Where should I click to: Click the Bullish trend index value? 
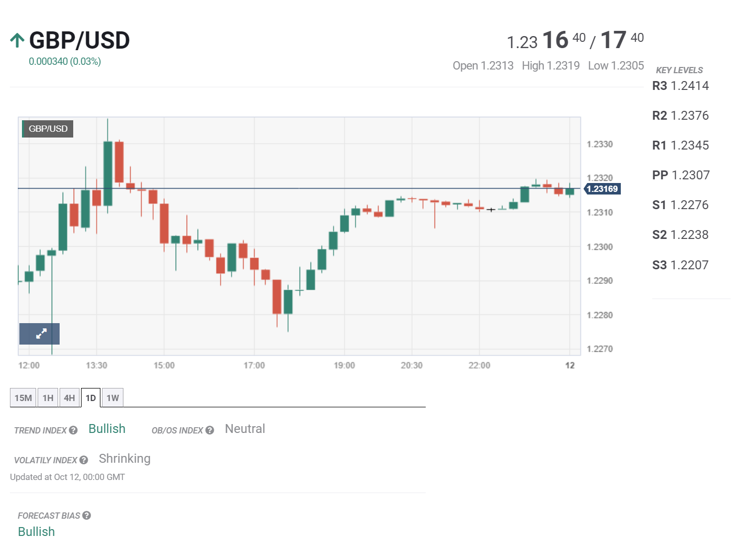107,429
